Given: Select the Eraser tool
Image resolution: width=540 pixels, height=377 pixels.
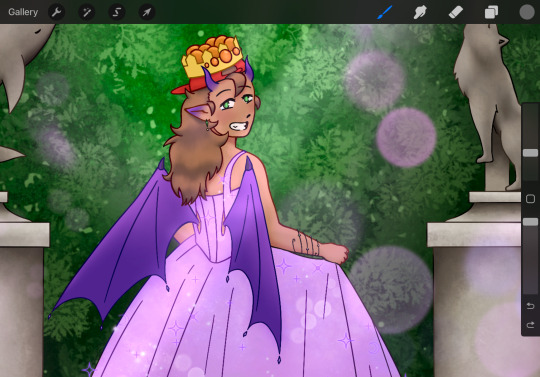Looking at the screenshot, I should point(456,12).
